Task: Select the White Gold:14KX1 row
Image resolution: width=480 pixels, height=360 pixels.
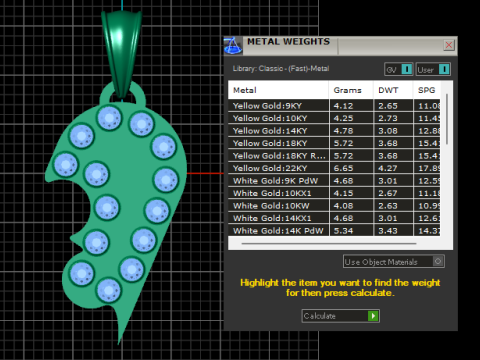Action: click(x=334, y=218)
